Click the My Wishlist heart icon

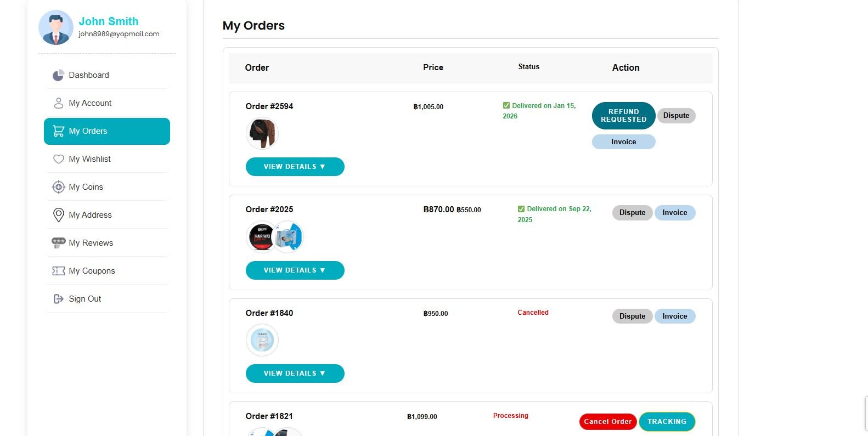(58, 159)
